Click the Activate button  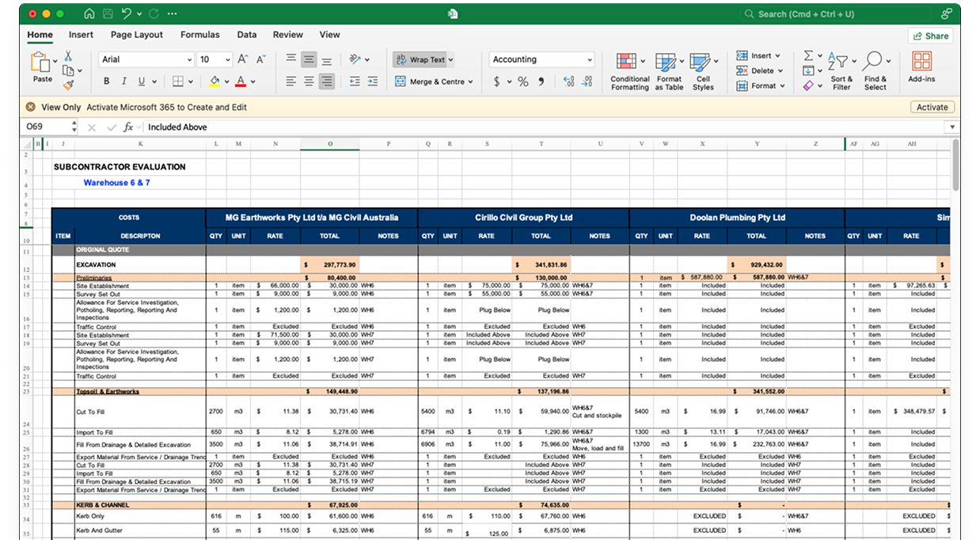[932, 106]
